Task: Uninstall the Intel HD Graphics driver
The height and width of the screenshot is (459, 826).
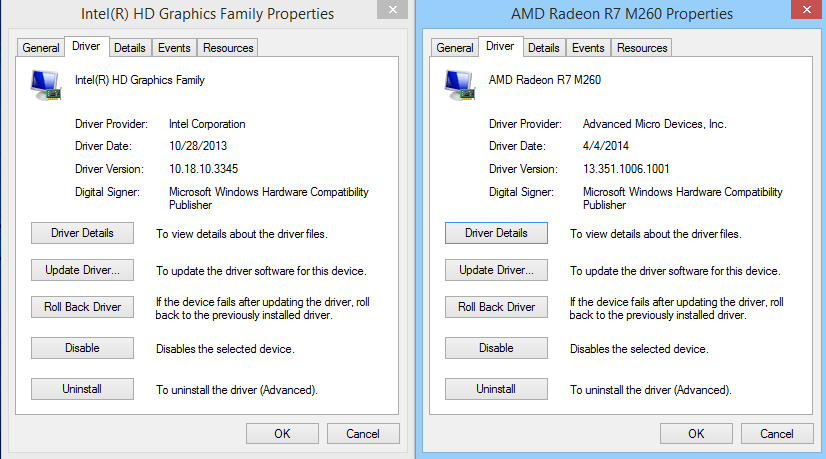Action: pos(82,389)
